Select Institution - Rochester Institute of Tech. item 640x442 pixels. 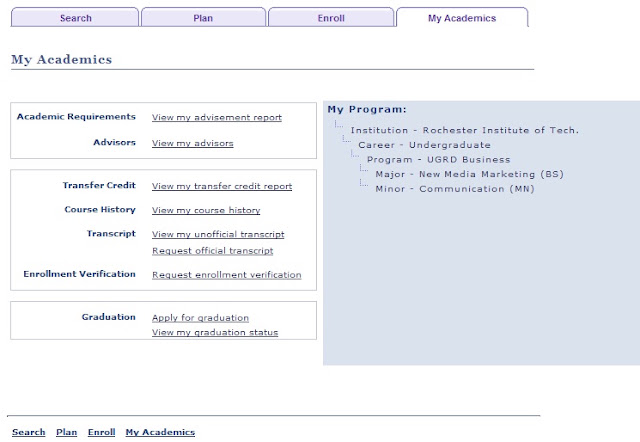pyautogui.click(x=464, y=130)
